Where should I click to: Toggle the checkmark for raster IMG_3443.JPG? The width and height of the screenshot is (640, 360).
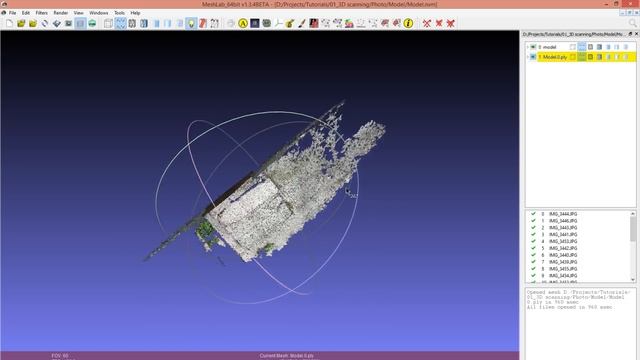pos(533,228)
